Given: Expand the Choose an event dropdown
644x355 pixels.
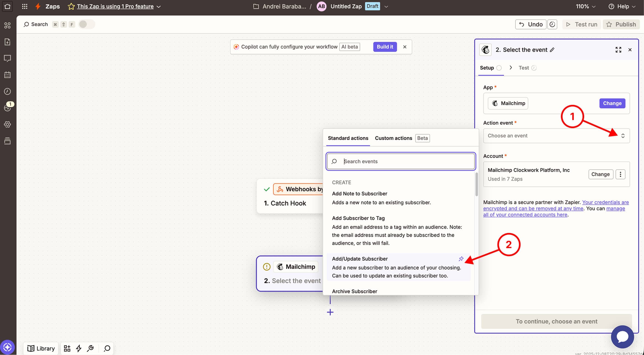Looking at the screenshot, I should [556, 136].
